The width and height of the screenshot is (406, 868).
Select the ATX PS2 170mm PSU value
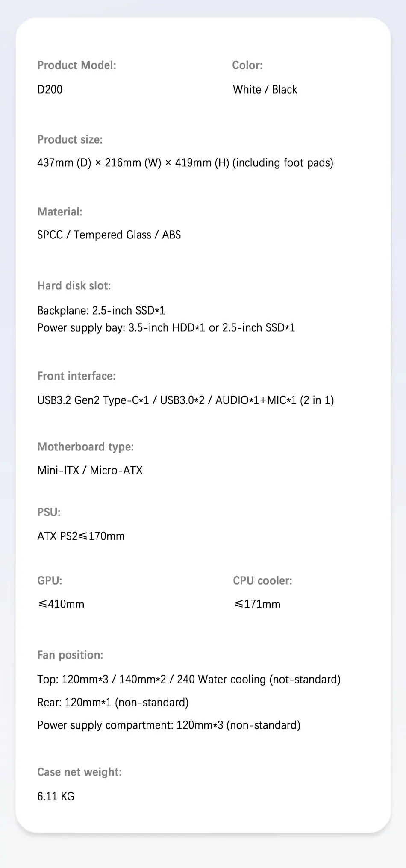point(81,536)
